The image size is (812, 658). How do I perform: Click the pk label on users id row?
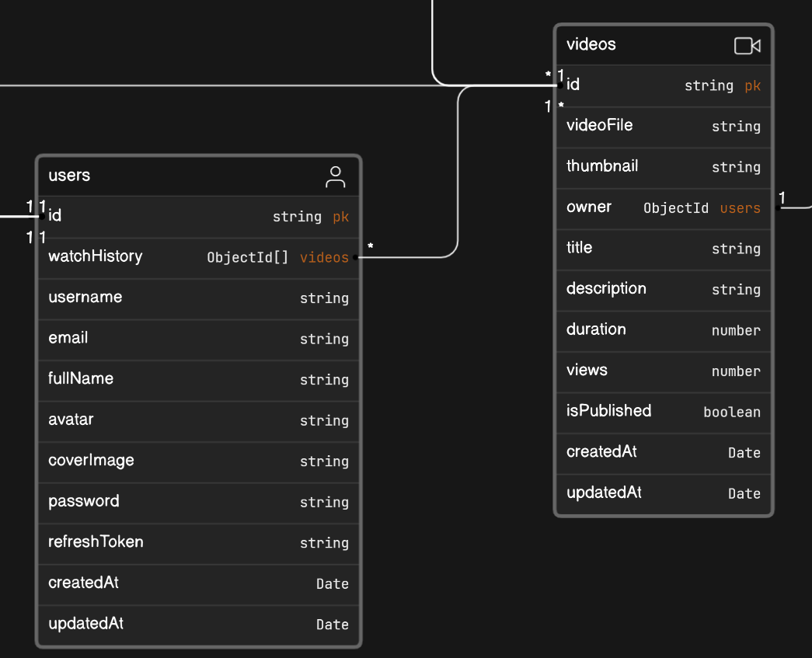click(340, 217)
